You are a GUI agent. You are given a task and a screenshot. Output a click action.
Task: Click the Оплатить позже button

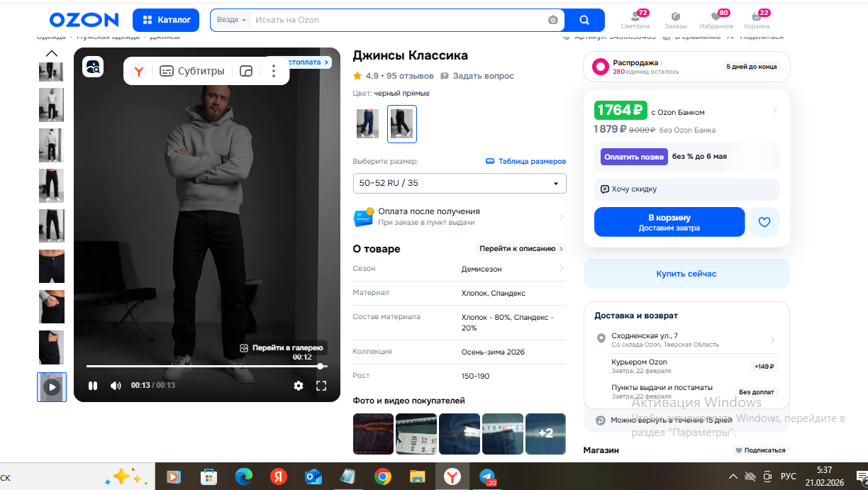pos(634,157)
